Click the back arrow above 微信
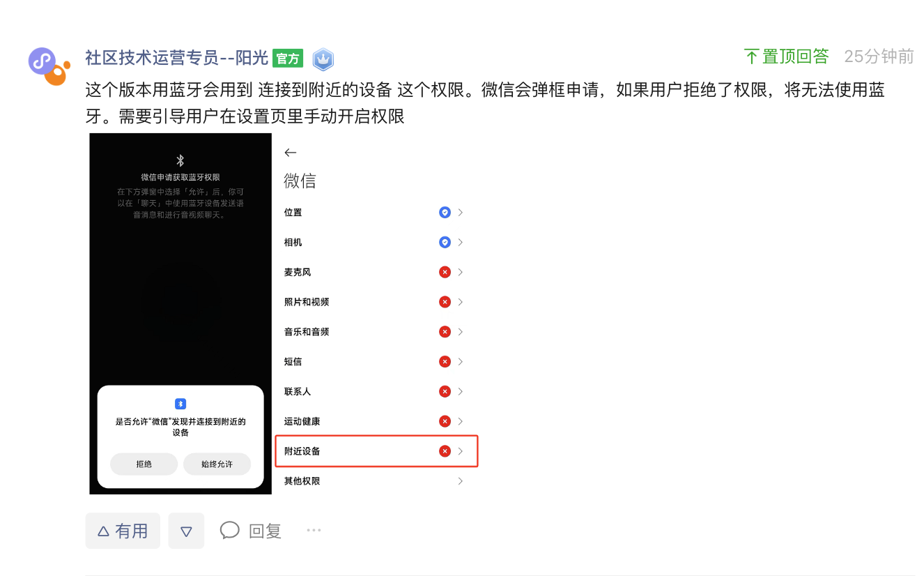924x576 pixels. pos(291,153)
